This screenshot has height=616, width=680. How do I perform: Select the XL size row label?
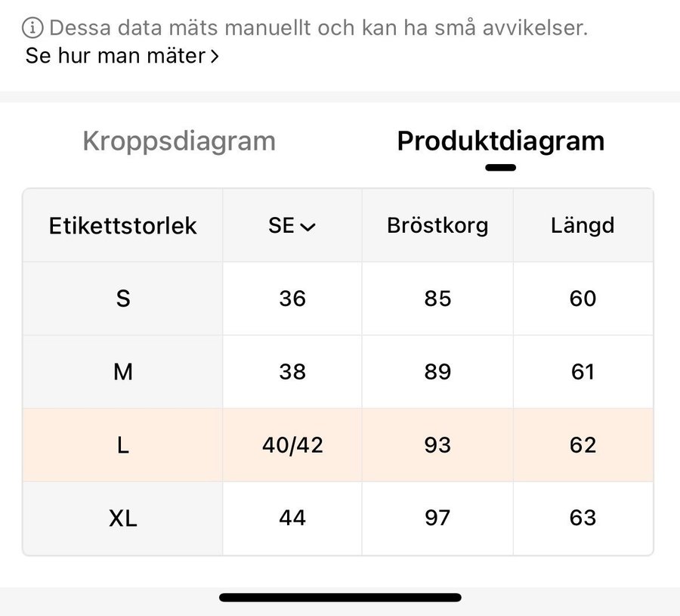point(123,518)
